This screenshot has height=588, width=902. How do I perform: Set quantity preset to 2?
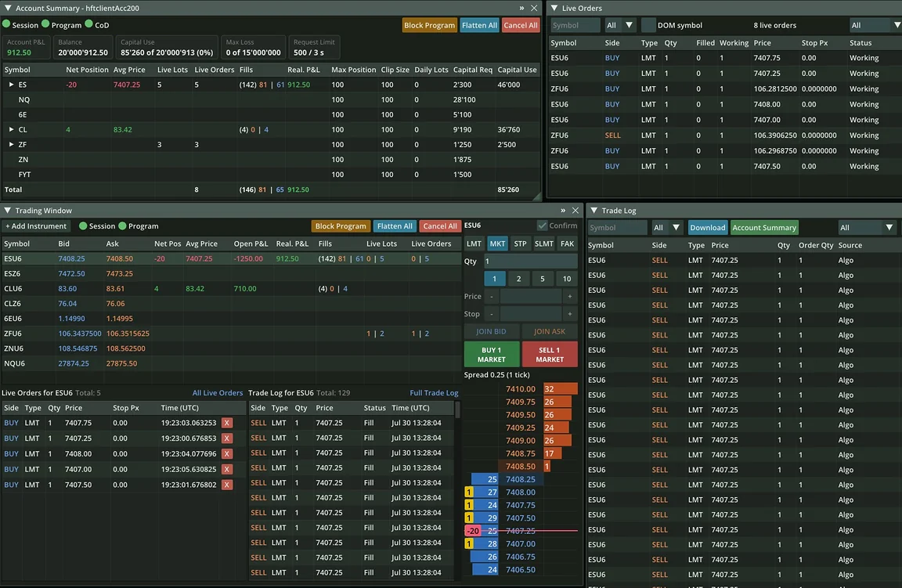point(518,279)
